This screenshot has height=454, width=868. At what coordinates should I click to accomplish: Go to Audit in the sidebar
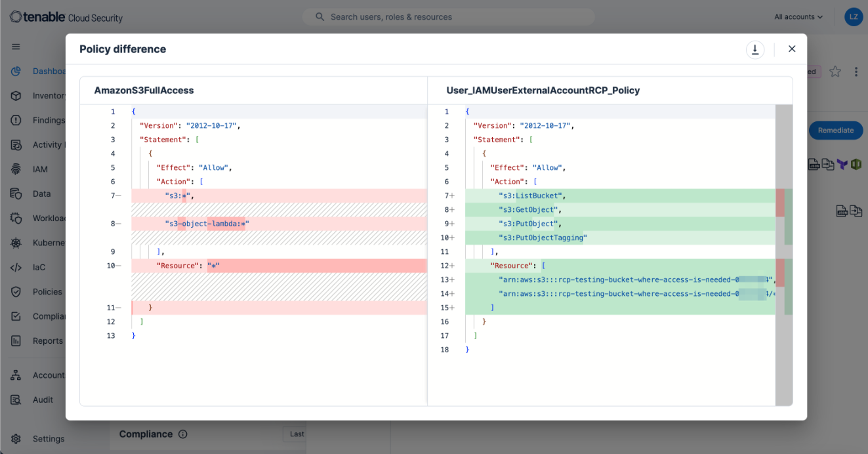click(x=43, y=400)
